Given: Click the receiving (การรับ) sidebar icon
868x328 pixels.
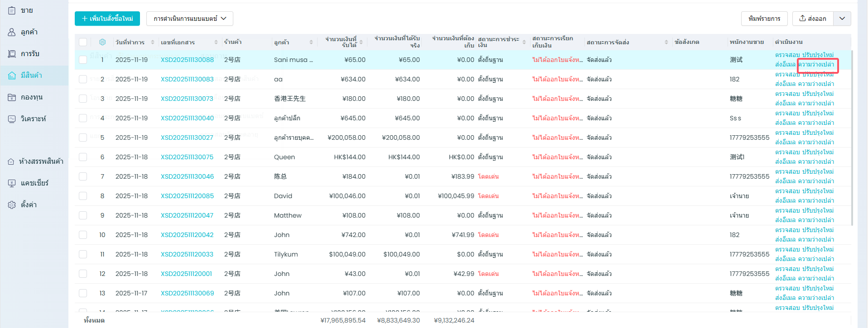Looking at the screenshot, I should point(12,54).
